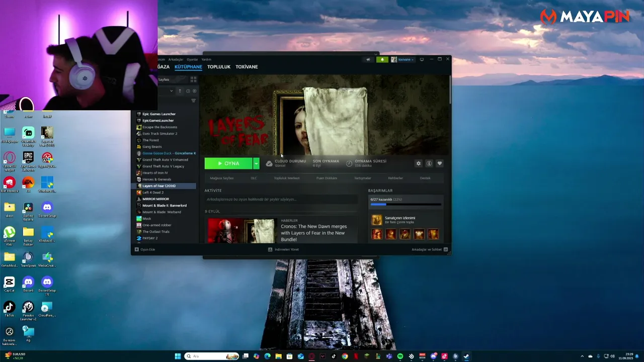Open the Oyunlar menu

point(192,59)
